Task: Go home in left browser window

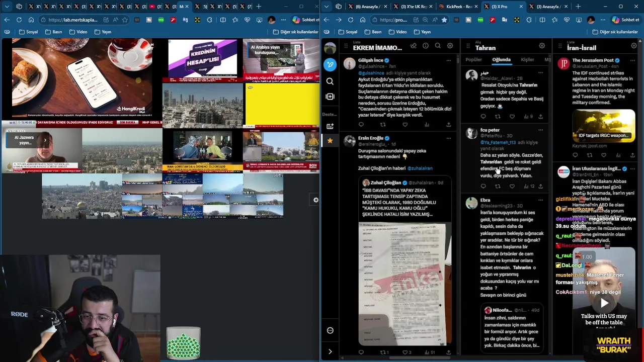Action: 31,20
